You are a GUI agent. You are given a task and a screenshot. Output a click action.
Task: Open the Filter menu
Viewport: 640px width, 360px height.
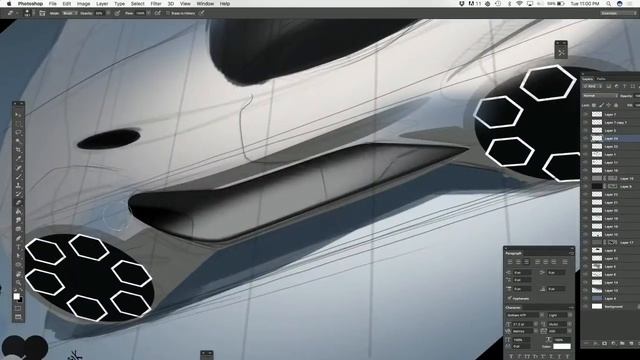coord(156,3)
